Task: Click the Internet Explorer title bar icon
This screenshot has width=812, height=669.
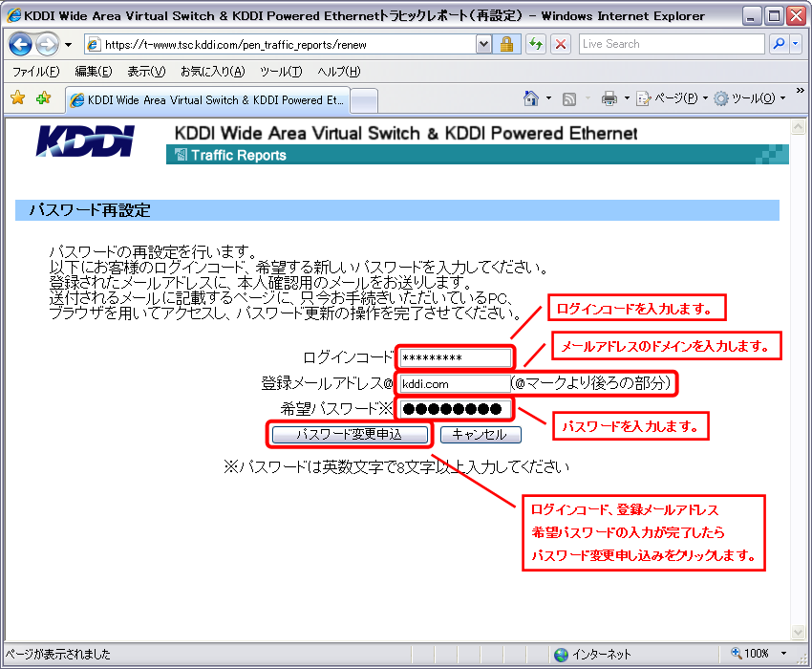Action: pos(14,15)
